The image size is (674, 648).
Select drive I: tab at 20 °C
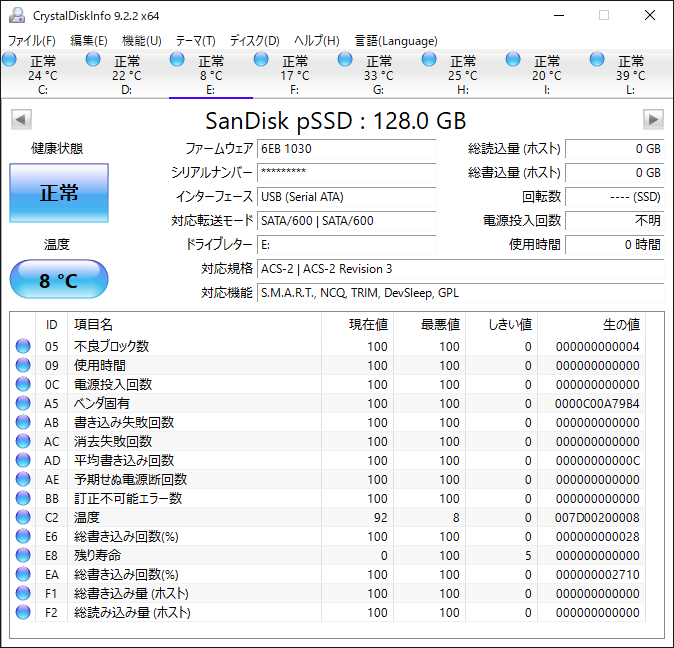[x=547, y=74]
